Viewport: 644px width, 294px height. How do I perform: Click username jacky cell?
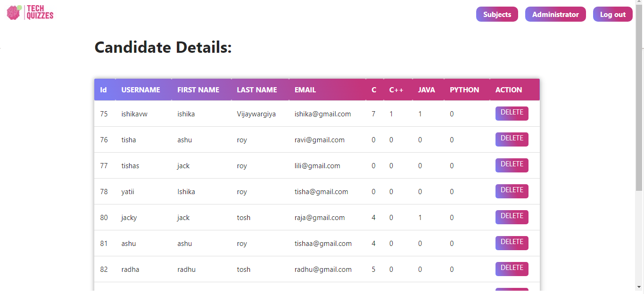129,217
